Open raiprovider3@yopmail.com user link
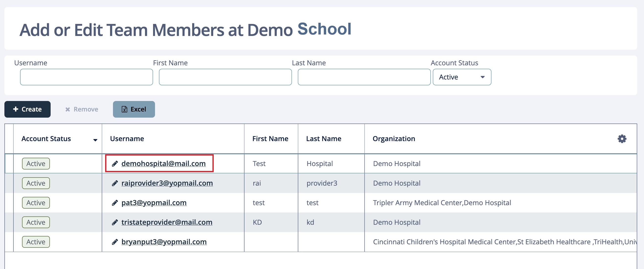The image size is (644, 269). 167,183
